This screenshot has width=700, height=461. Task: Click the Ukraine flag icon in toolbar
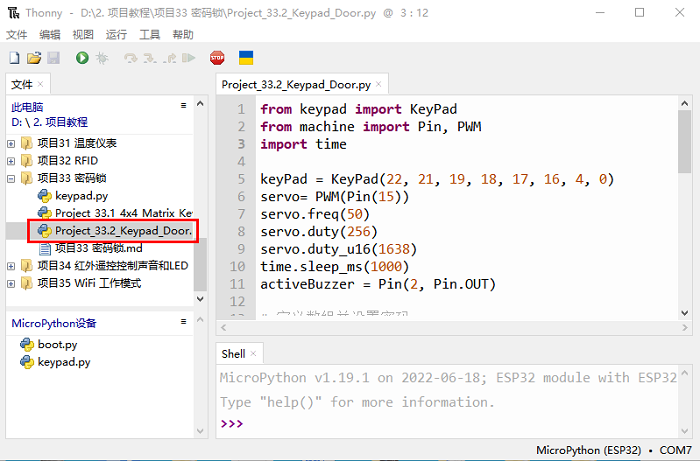tap(246, 58)
